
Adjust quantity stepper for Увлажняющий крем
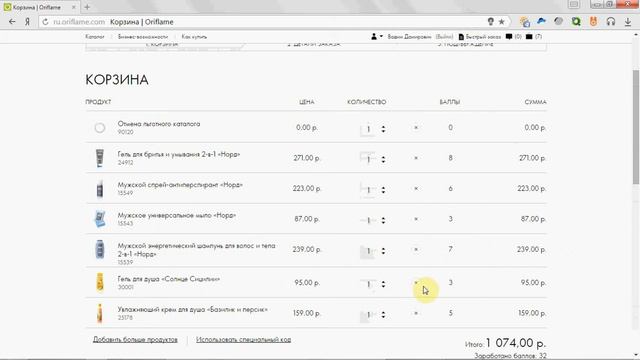tap(383, 314)
